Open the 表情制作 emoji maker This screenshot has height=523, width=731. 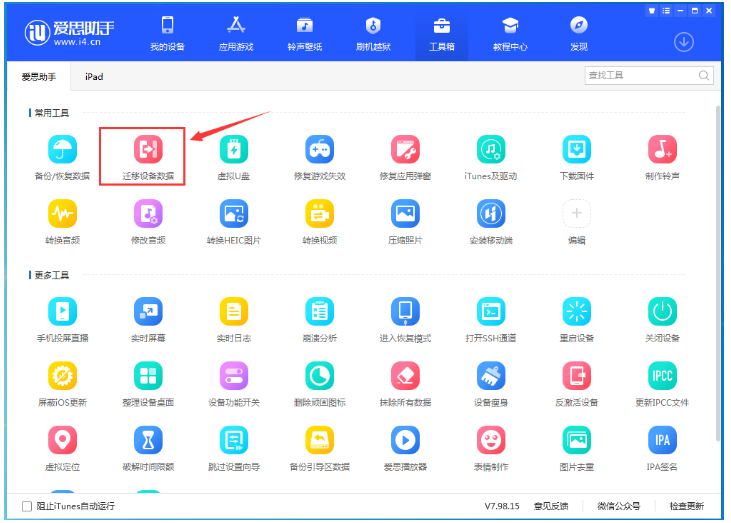coord(491,449)
